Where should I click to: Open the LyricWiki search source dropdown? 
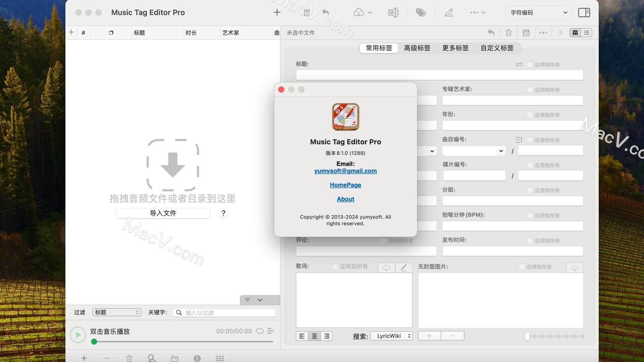pos(391,336)
